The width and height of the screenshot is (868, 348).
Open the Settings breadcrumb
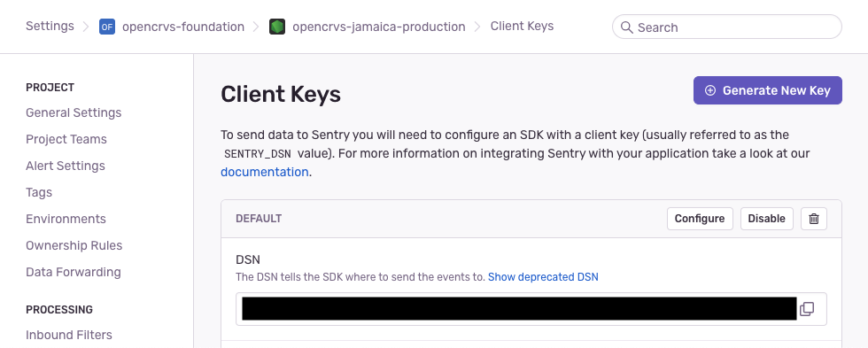[50, 26]
